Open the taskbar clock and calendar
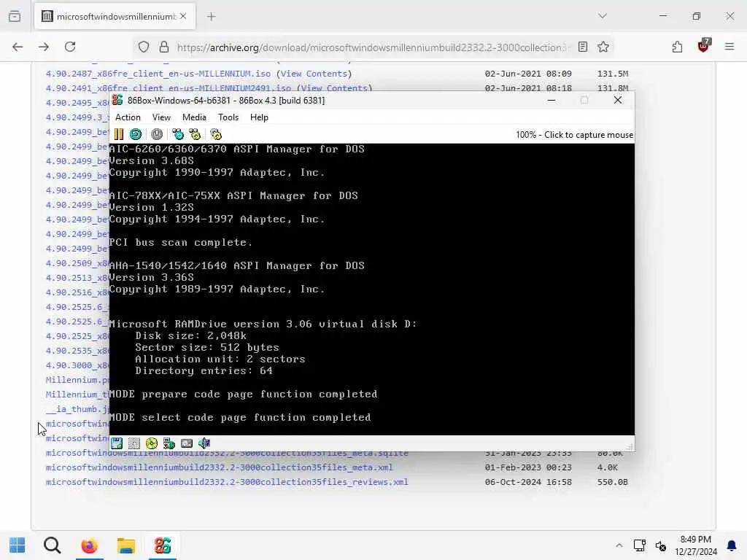 (x=696, y=545)
